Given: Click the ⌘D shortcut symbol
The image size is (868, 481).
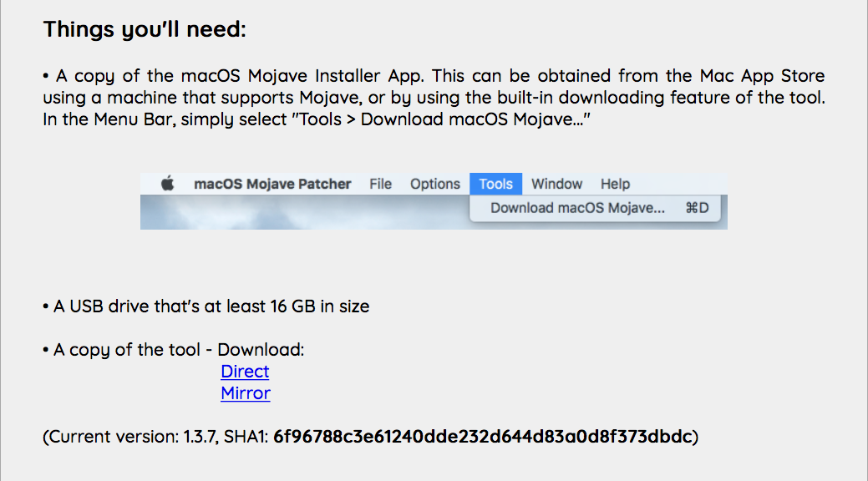Looking at the screenshot, I should pos(697,208).
